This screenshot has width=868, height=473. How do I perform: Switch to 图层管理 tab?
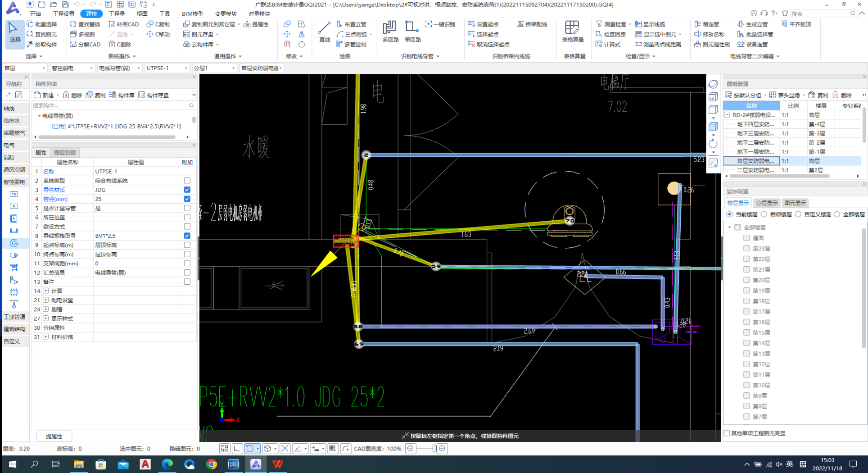click(65, 153)
